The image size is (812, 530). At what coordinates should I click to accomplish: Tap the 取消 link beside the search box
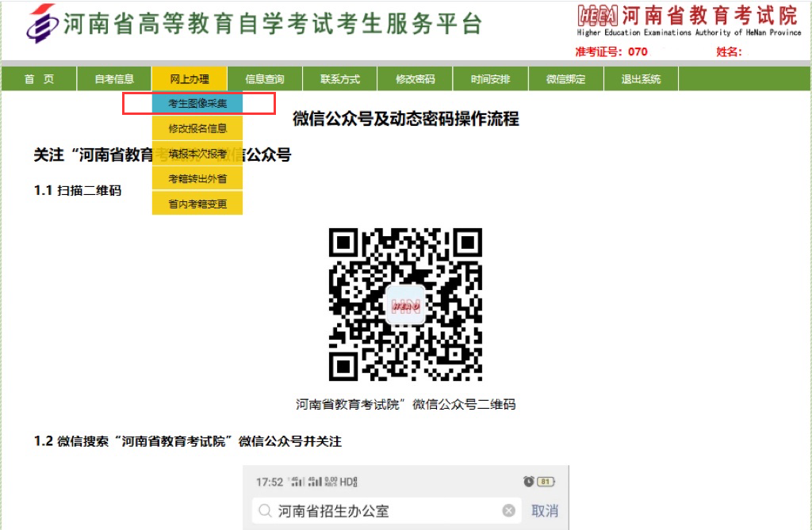point(545,511)
